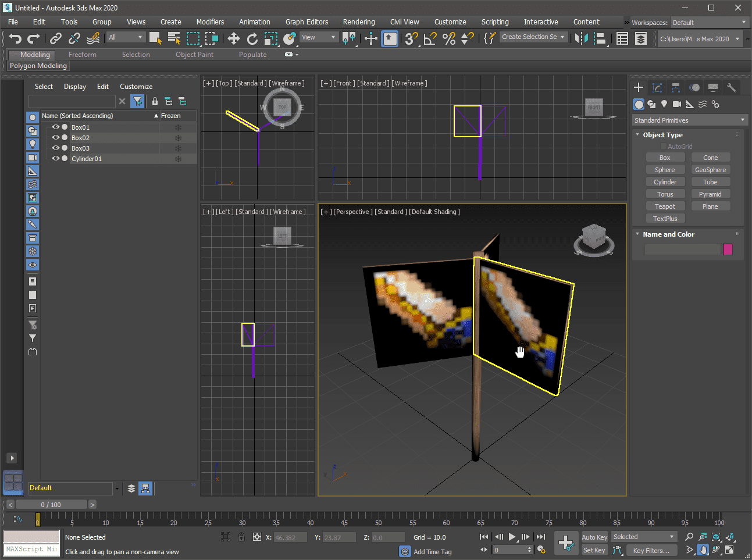This screenshot has height=560, width=752.
Task: Open the project path dropdown in toolbar
Action: pos(700,39)
